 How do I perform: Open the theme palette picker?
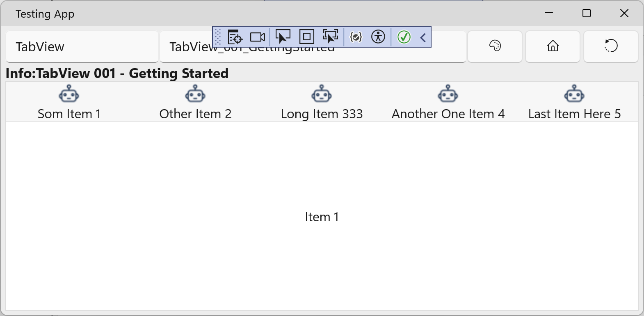coord(495,46)
